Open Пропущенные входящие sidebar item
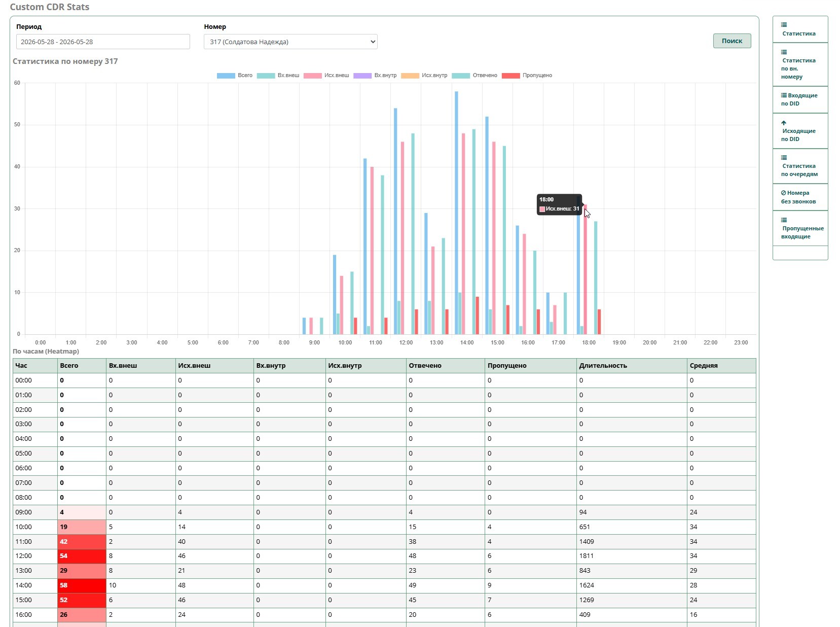 pyautogui.click(x=799, y=228)
